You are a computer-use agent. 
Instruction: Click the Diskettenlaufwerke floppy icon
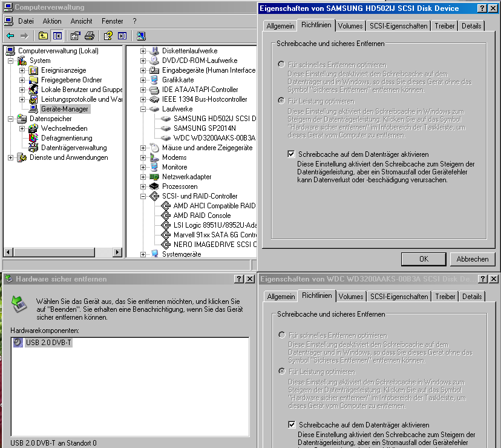(154, 51)
